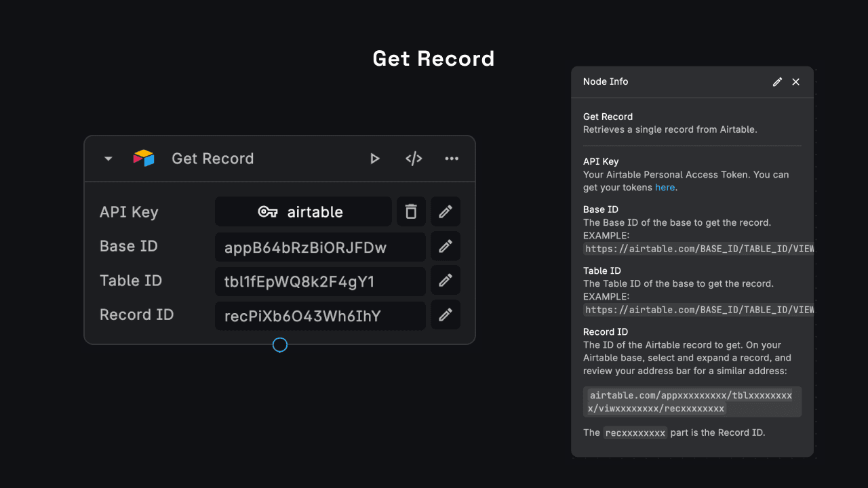Open the code view using the </> icon
The width and height of the screenshot is (868, 488).
click(414, 158)
